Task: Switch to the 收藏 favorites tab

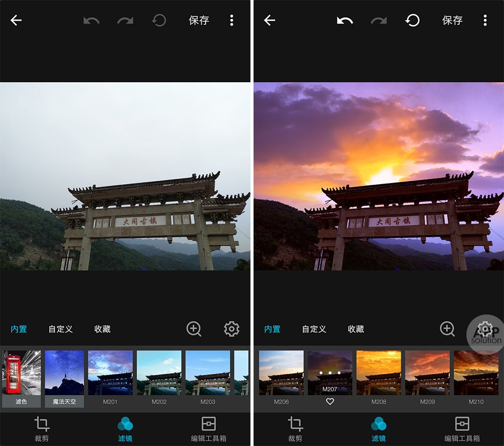Action: coord(102,328)
